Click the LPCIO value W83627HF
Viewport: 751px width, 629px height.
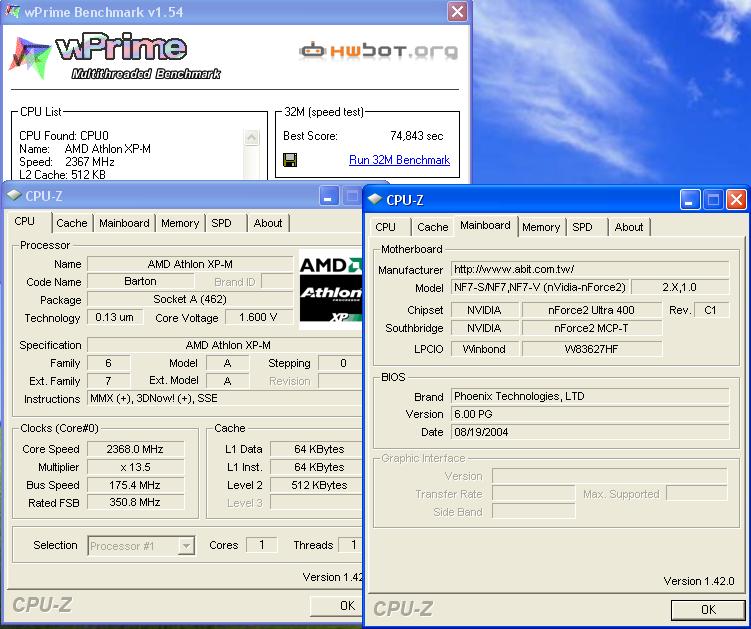[x=592, y=349]
